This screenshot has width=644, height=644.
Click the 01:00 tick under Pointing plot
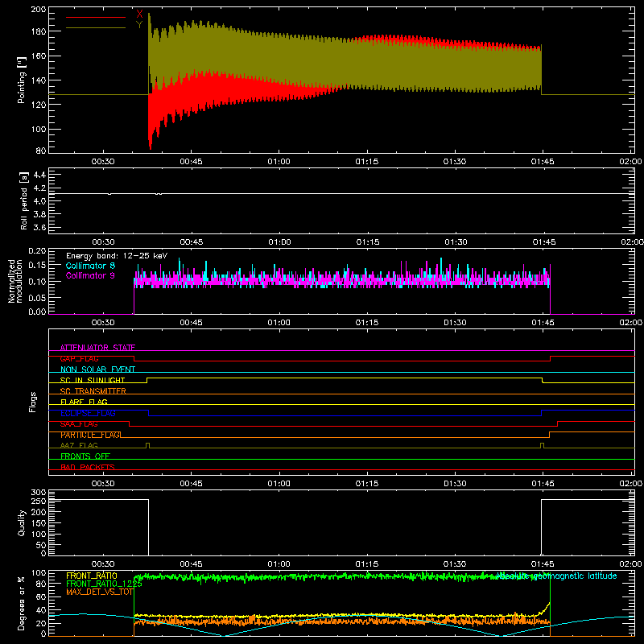click(x=279, y=162)
